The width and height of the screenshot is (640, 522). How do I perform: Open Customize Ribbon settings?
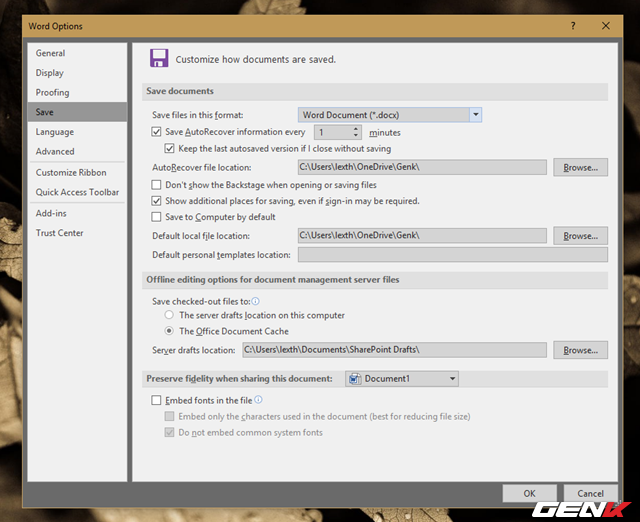(x=77, y=173)
